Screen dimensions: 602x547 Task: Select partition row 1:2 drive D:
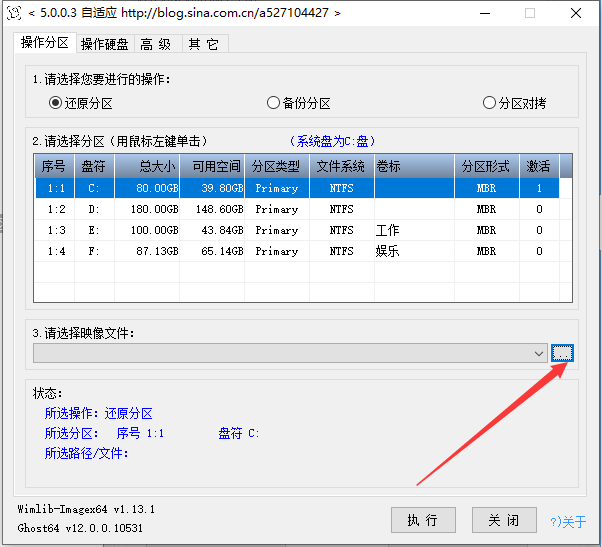[300, 209]
